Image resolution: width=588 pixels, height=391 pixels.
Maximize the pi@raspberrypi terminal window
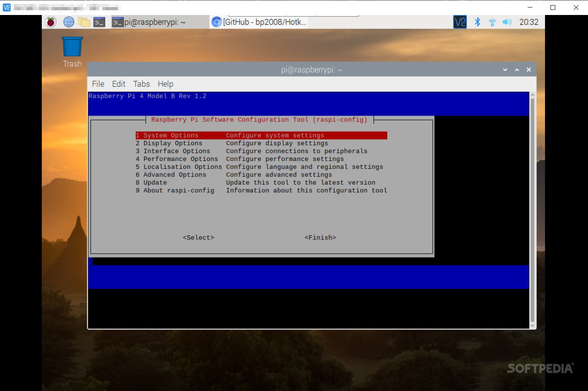click(x=517, y=70)
